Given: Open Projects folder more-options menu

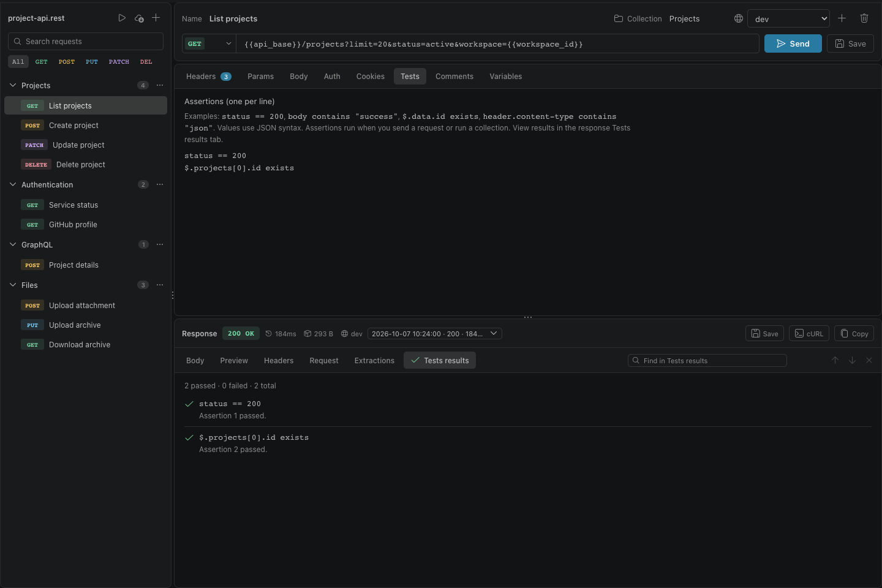Looking at the screenshot, I should 160,85.
